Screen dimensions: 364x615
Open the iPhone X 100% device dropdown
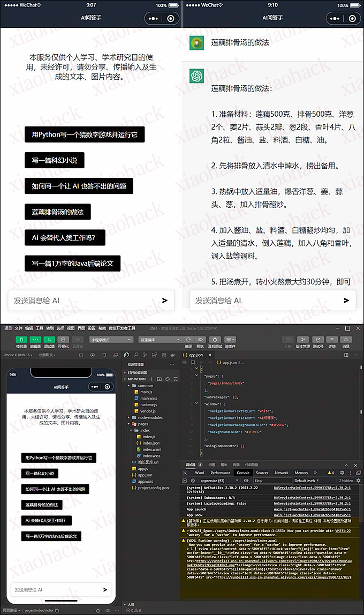click(18, 355)
